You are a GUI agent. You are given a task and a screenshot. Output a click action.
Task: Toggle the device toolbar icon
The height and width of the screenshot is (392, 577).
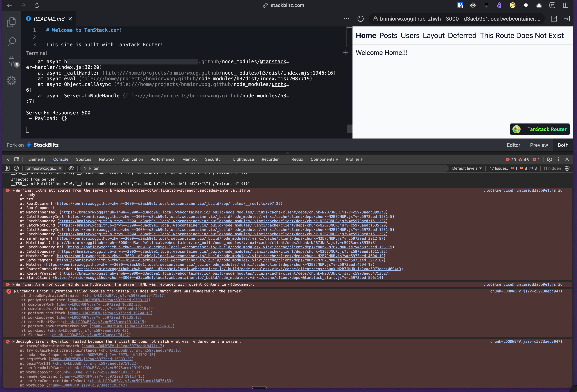(x=16, y=159)
